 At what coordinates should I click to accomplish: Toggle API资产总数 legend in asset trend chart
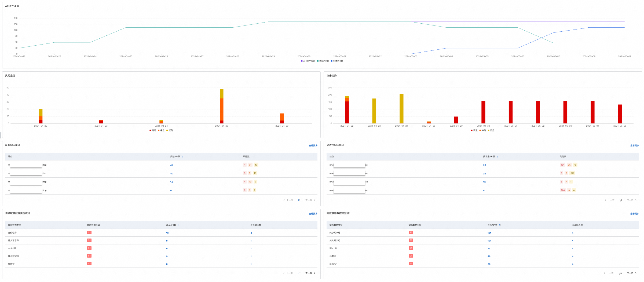click(x=308, y=61)
